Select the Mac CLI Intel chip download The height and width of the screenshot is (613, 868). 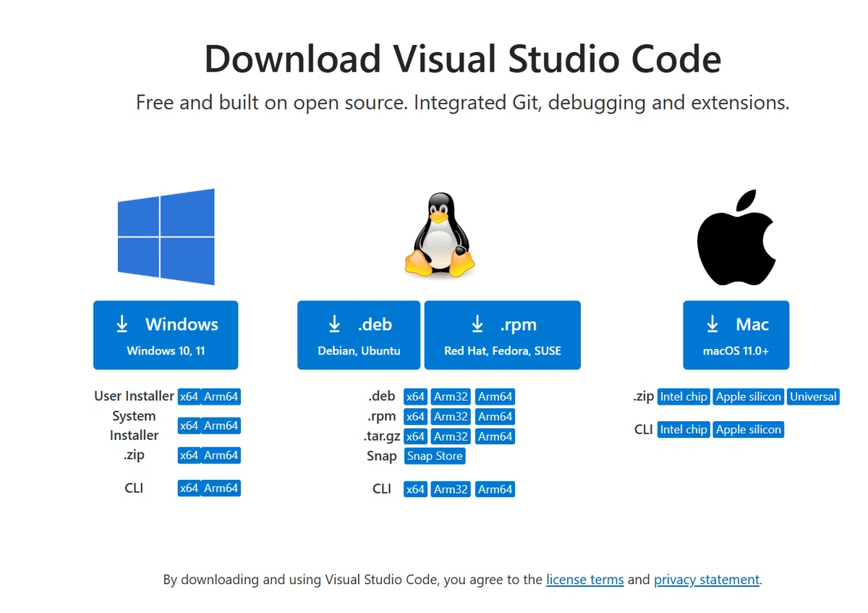[684, 429]
